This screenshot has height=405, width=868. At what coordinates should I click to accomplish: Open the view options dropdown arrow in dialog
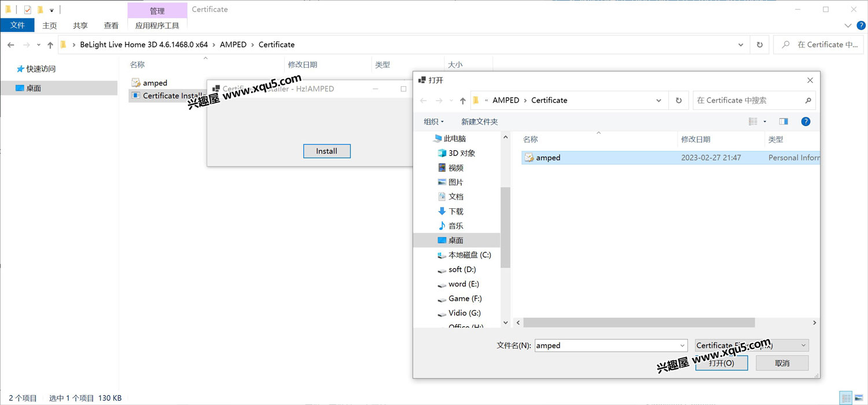(x=764, y=122)
